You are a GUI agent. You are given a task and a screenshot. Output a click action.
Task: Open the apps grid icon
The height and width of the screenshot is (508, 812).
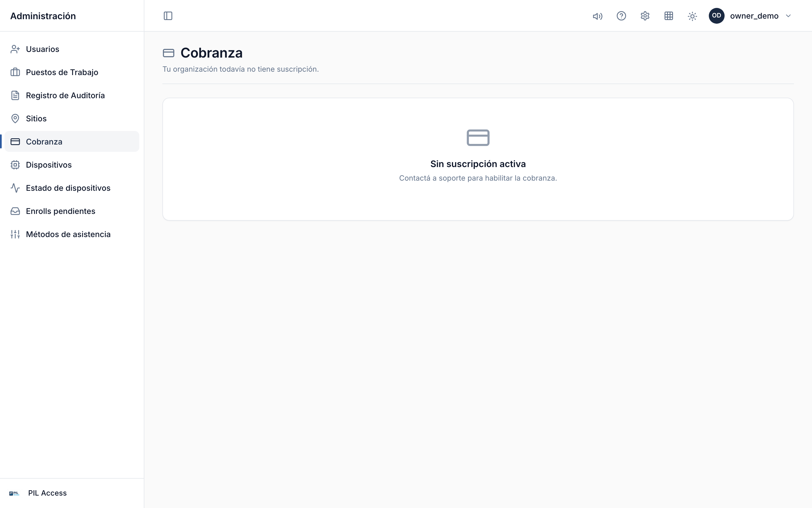pos(668,16)
